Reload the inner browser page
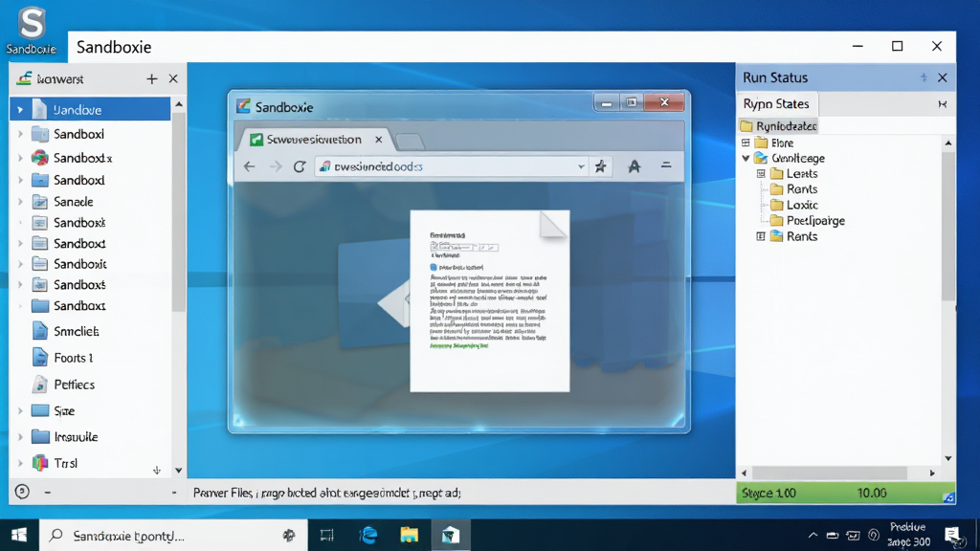 click(300, 166)
